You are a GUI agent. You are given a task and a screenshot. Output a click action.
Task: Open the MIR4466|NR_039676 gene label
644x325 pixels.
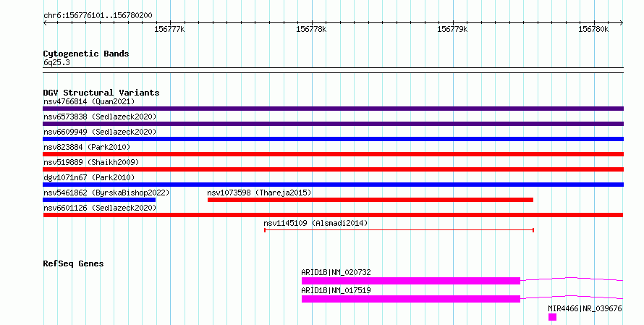585,308
